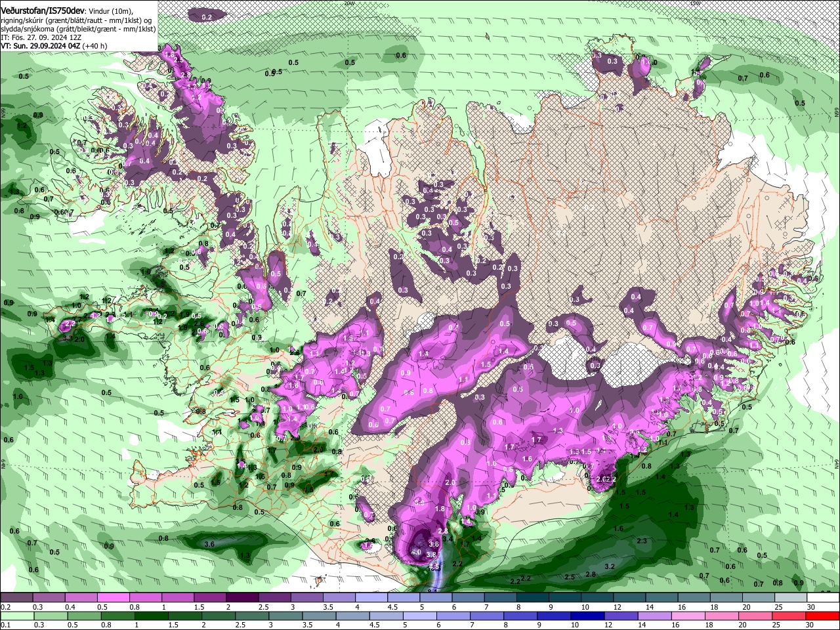Click the '3.6' value in the green offshore band
Image resolution: width=840 pixels, height=630 pixels.
click(209, 544)
